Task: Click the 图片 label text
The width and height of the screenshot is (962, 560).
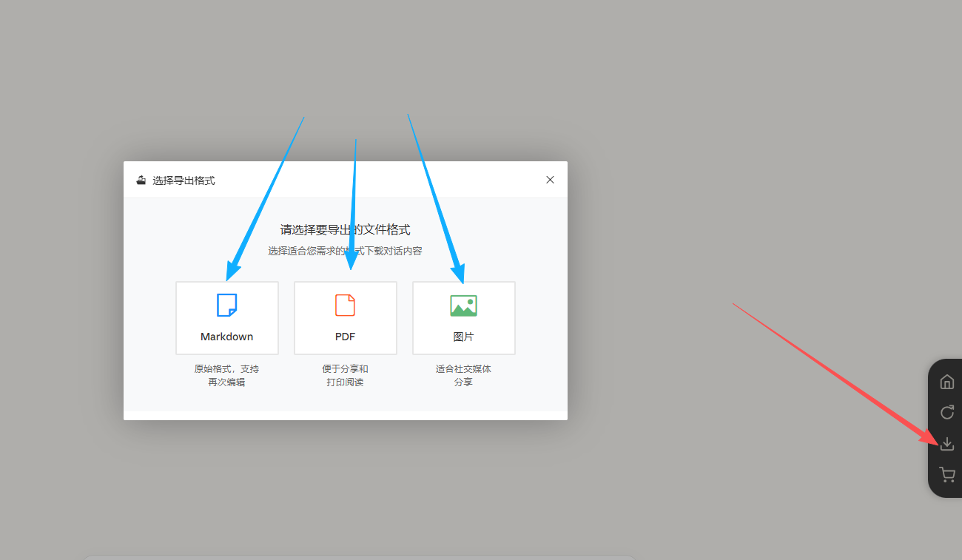Action: (463, 337)
